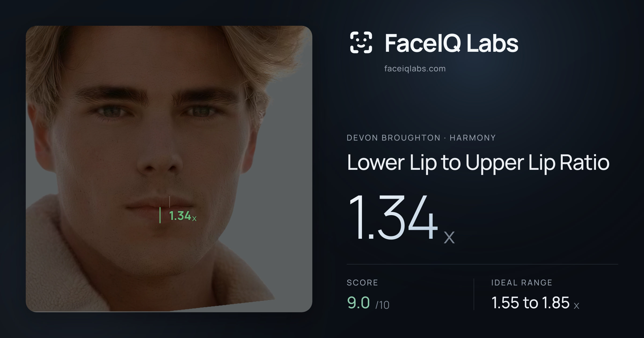
Task: Click the small x unit beside 1.34
Action: click(x=449, y=237)
